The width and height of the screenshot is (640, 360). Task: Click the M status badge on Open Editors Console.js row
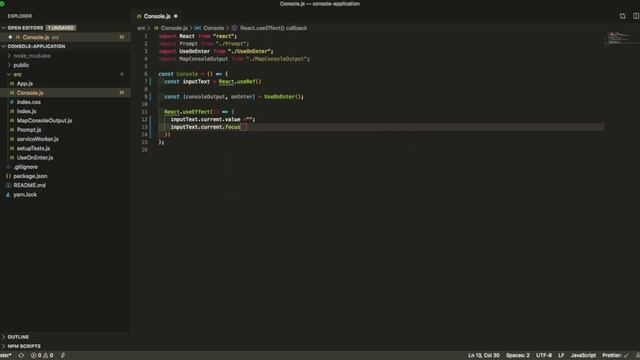click(x=122, y=37)
